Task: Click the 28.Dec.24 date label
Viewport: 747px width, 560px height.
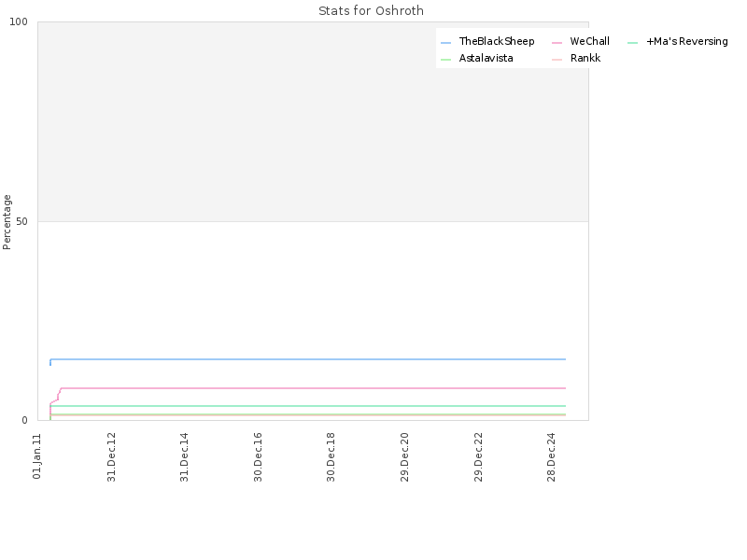Action: [552, 457]
